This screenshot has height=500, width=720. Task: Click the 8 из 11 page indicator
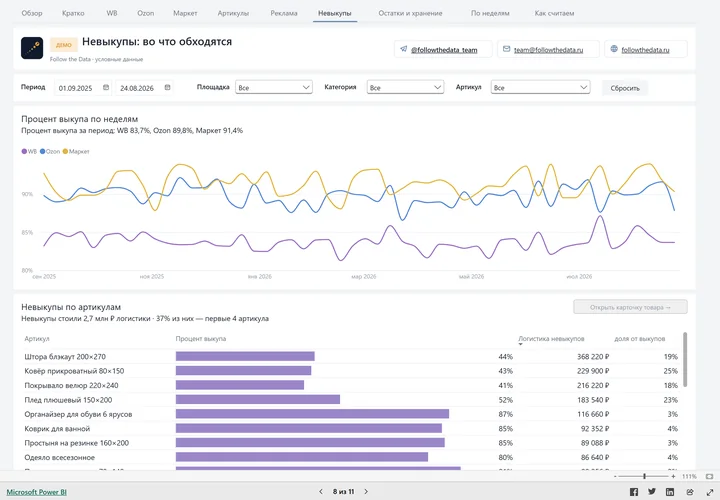pyautogui.click(x=343, y=491)
